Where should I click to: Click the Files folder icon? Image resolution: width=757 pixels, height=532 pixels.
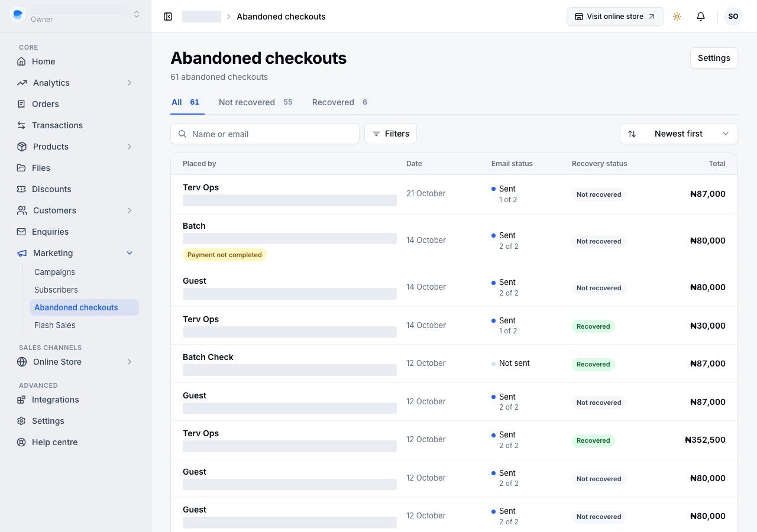[x=21, y=168]
